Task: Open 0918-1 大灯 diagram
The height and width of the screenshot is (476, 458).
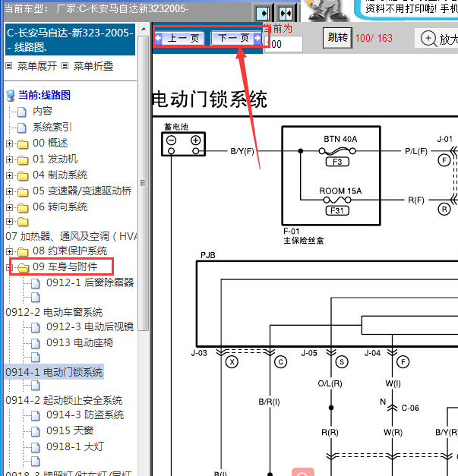Action: coord(75,446)
